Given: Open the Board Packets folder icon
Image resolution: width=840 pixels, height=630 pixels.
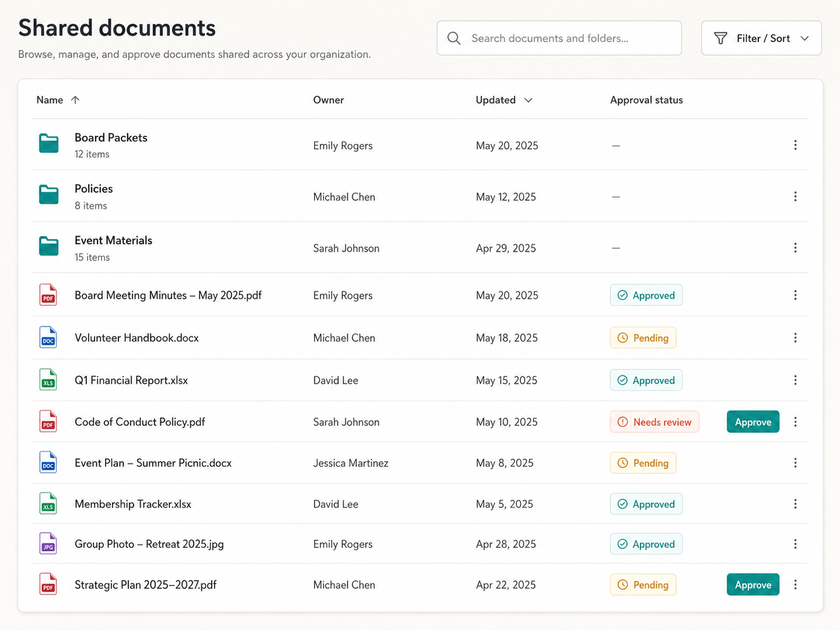Looking at the screenshot, I should (x=49, y=143).
